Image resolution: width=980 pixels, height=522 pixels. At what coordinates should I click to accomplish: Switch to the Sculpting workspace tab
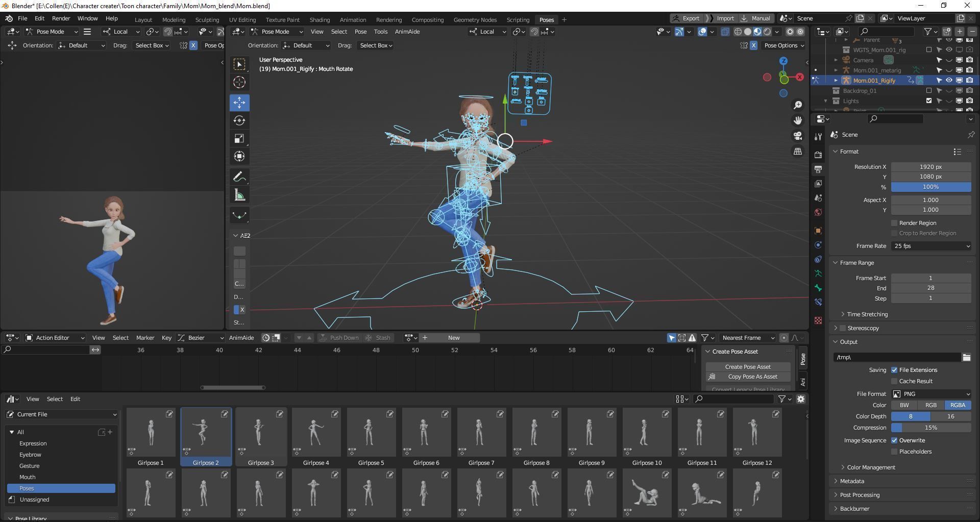coord(207,20)
